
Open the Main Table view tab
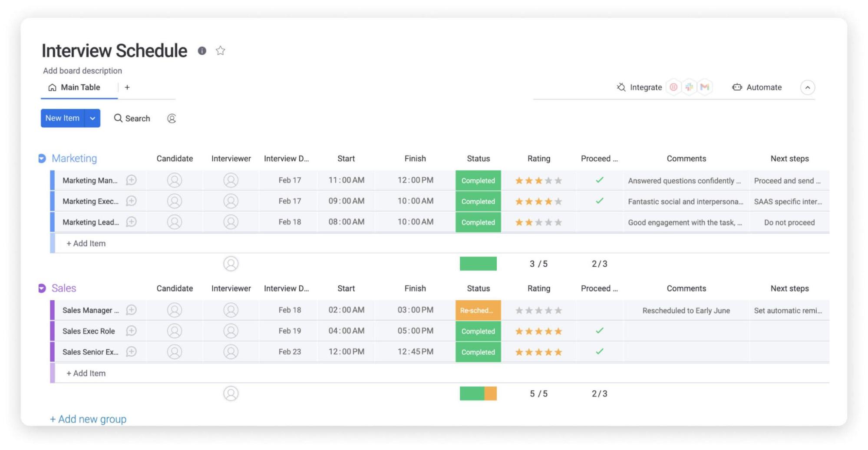pos(74,87)
